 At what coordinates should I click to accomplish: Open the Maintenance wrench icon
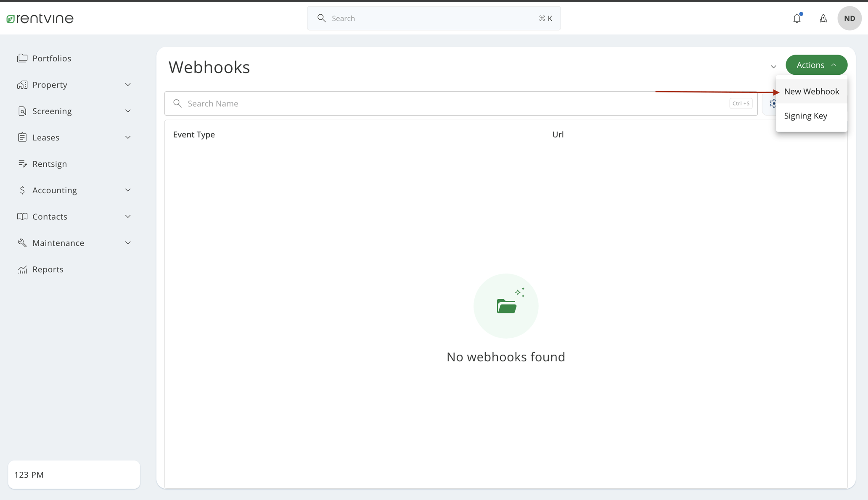[x=22, y=242]
